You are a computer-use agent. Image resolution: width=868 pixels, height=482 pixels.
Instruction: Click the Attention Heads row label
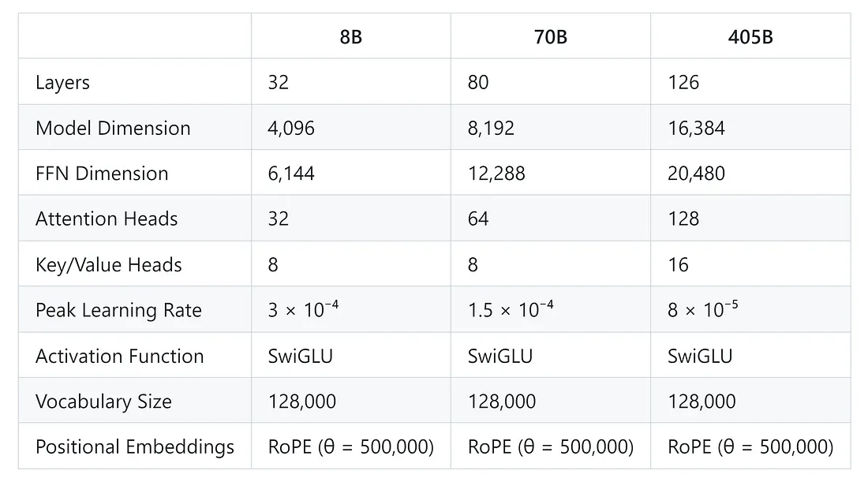107,219
